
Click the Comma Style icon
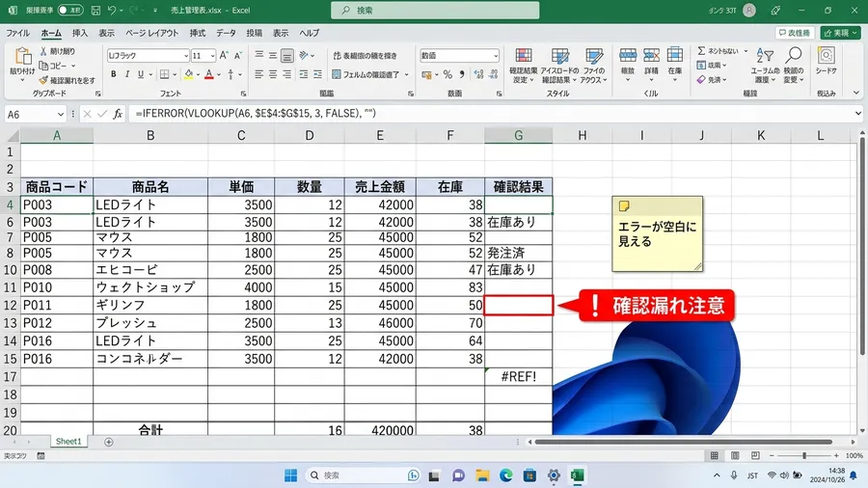[462, 74]
